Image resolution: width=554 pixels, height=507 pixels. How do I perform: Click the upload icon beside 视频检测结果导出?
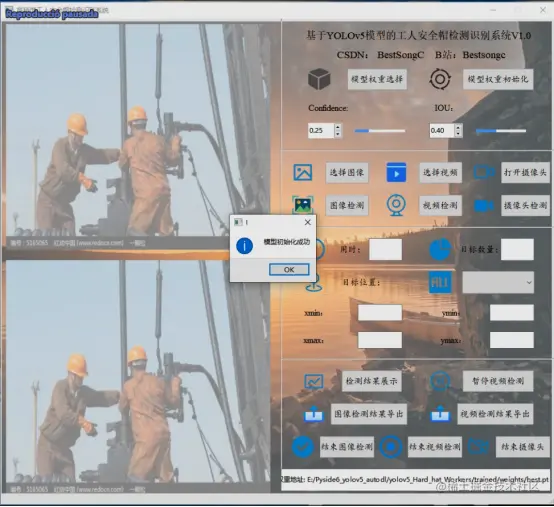pyautogui.click(x=440, y=414)
